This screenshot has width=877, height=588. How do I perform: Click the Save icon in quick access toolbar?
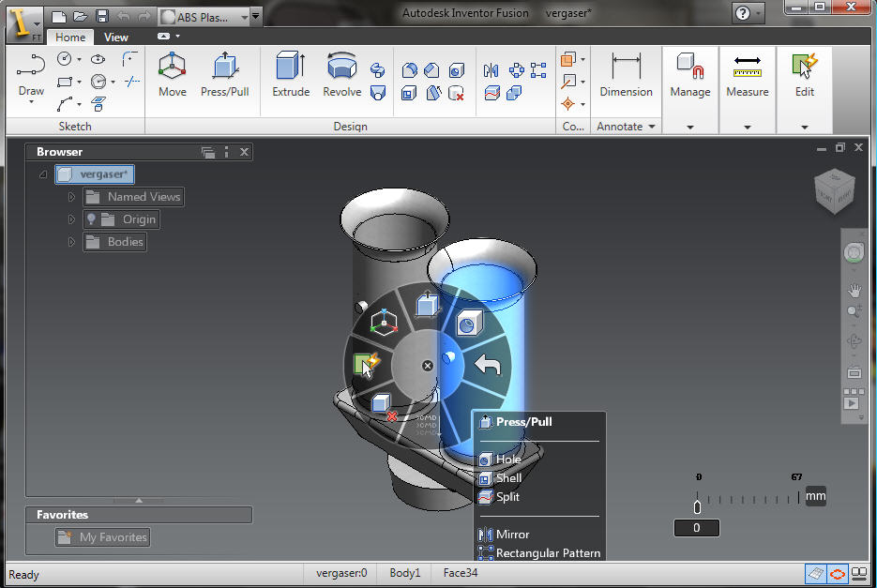(102, 16)
